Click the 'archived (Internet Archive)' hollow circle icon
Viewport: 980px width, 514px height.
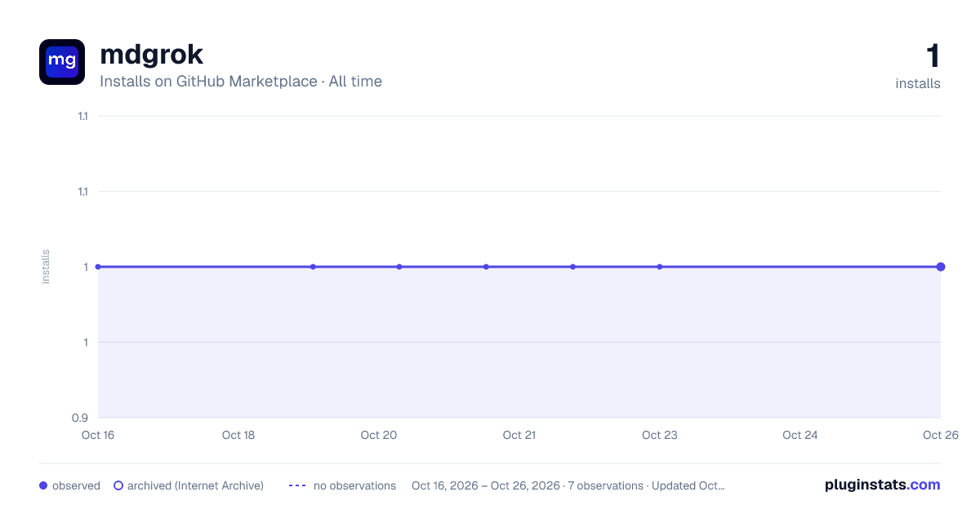[x=118, y=485]
